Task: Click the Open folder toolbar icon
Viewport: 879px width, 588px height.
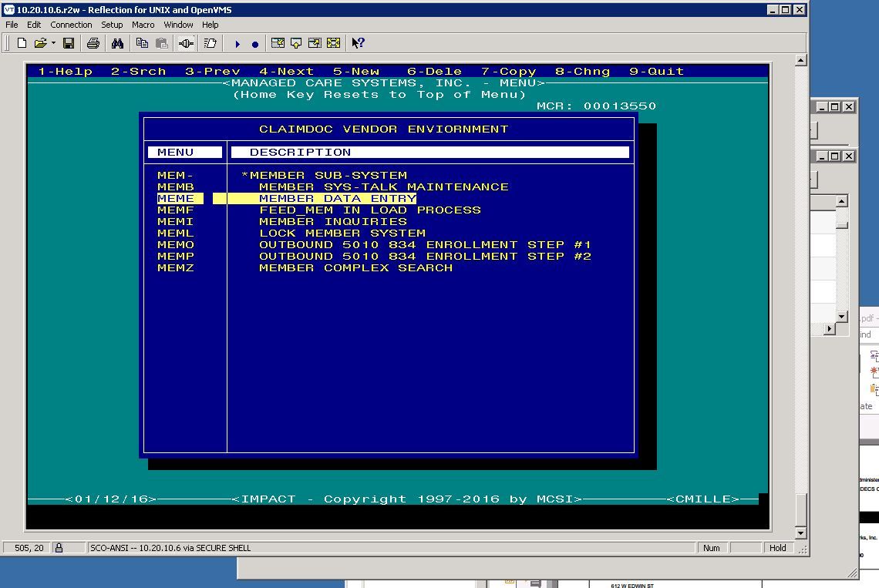Action: [x=40, y=43]
